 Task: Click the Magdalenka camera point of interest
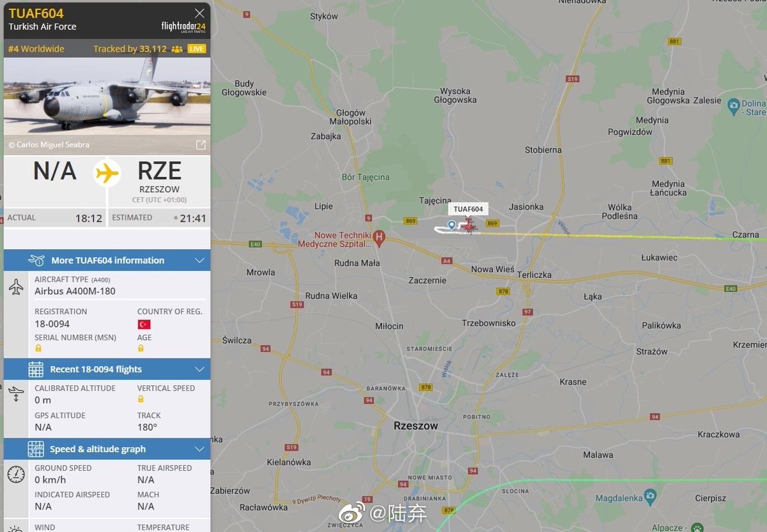point(649,495)
